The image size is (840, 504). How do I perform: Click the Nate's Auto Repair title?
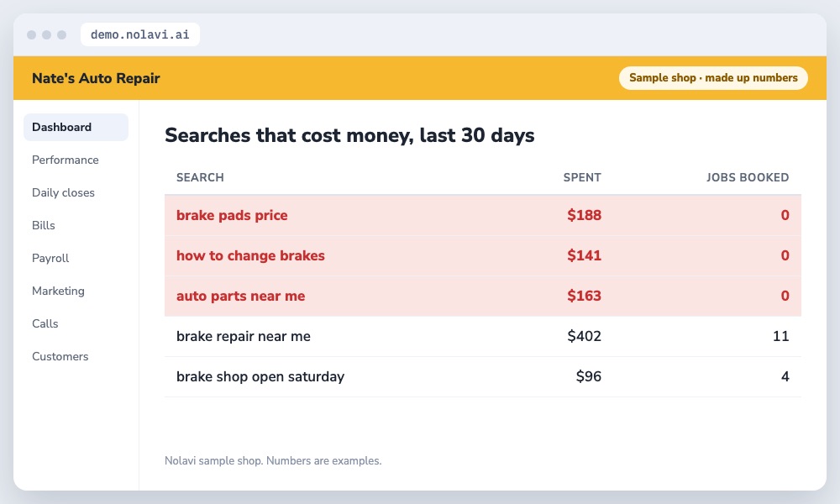[96, 78]
